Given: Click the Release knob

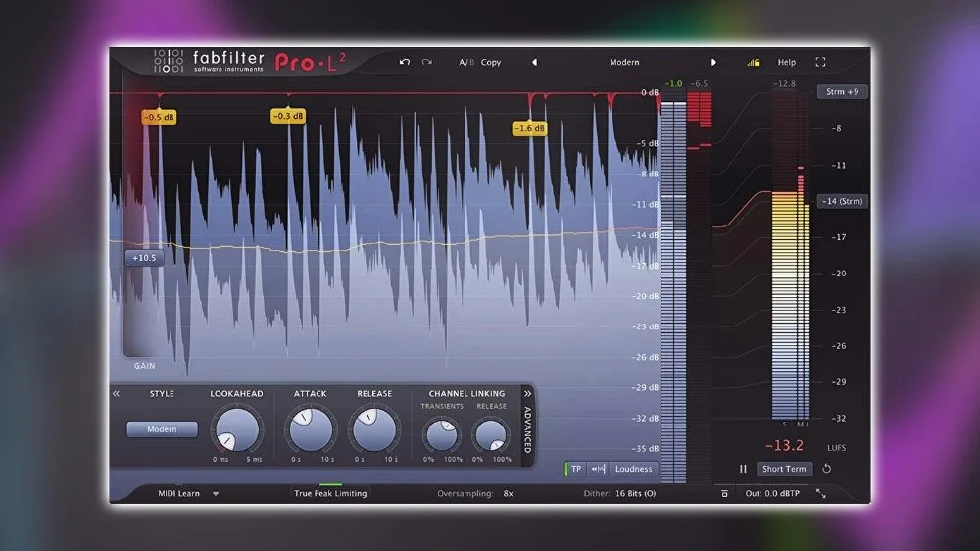Looking at the screenshot, I should pos(374,429).
